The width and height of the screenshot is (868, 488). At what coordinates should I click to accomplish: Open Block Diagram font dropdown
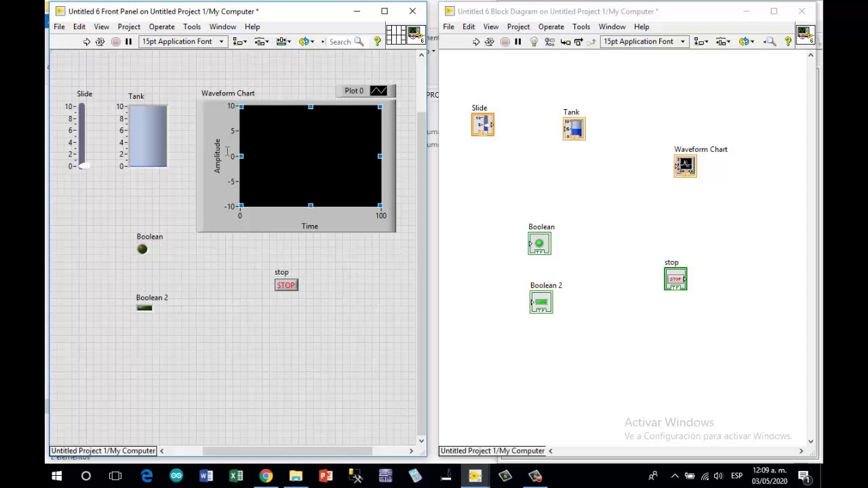[644, 42]
